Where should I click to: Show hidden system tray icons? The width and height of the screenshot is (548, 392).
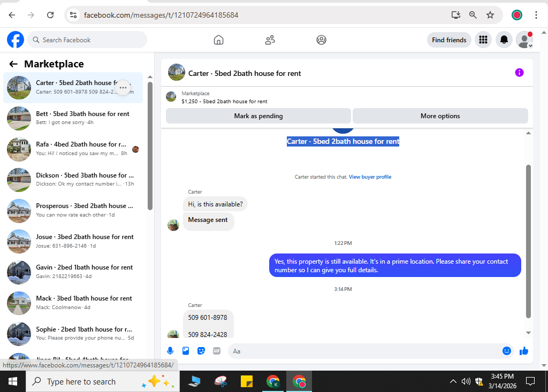(453, 381)
